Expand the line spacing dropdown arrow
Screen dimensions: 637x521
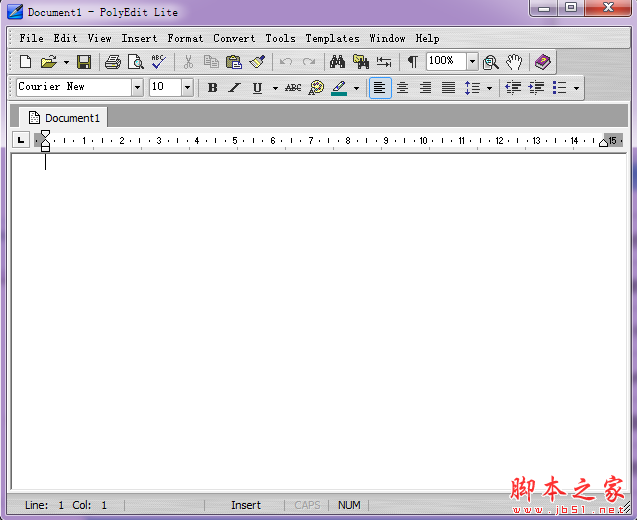pos(490,88)
